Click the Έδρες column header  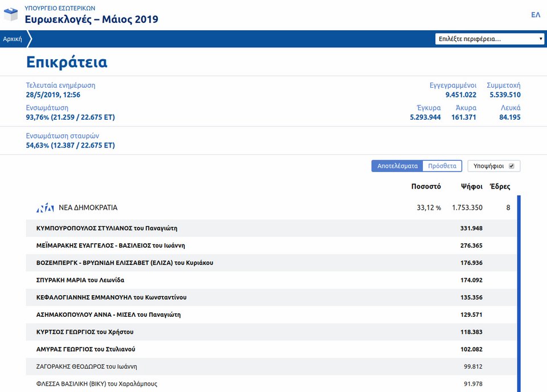point(500,186)
